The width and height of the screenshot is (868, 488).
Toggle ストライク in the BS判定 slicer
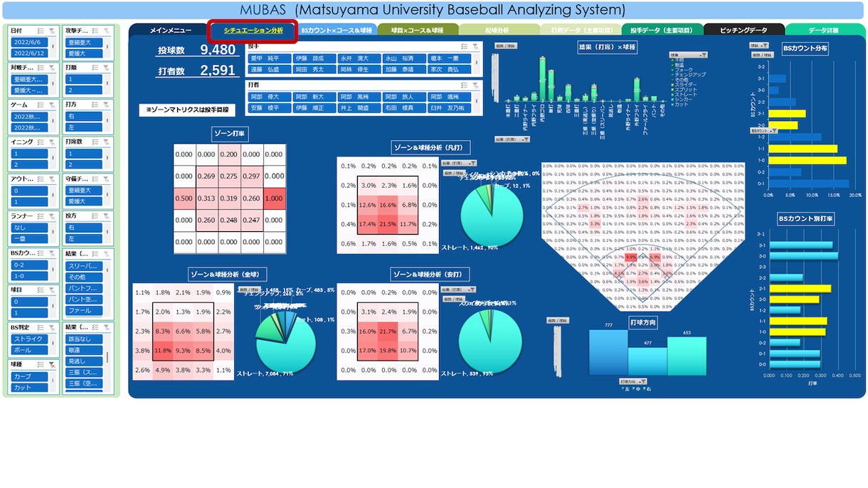click(29, 339)
